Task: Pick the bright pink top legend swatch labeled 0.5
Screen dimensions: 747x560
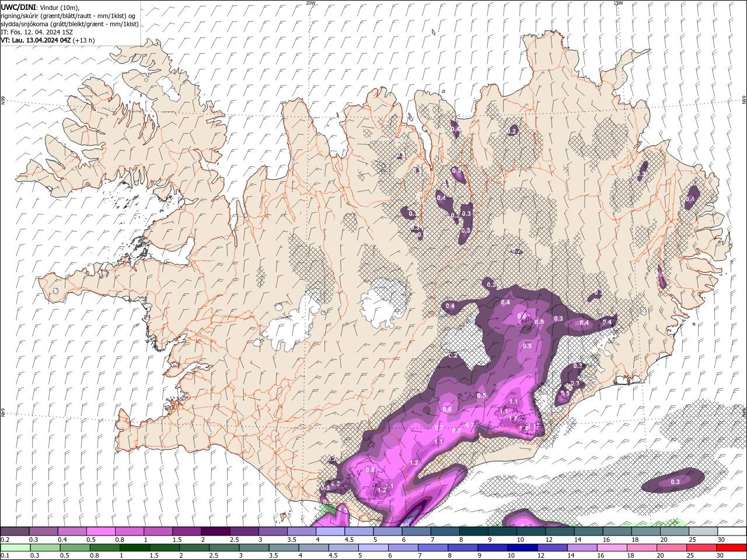Action: click(x=100, y=531)
